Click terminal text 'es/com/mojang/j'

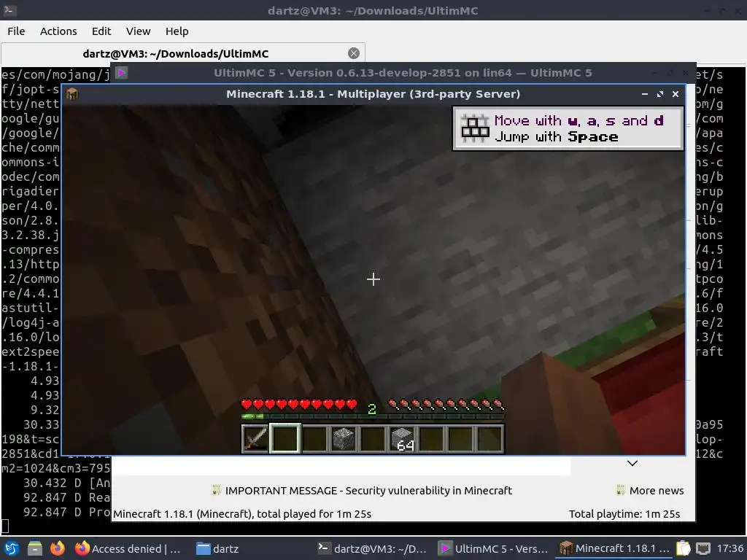(55, 75)
